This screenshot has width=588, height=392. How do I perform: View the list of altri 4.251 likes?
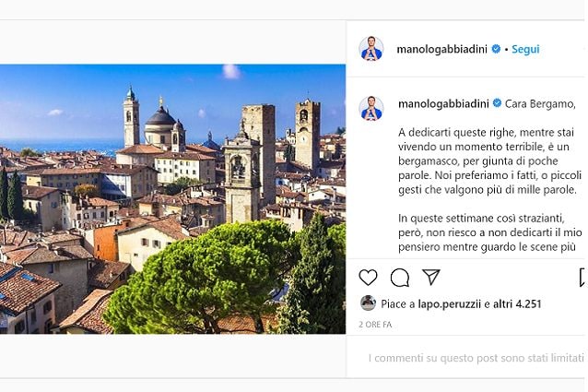click(x=517, y=303)
